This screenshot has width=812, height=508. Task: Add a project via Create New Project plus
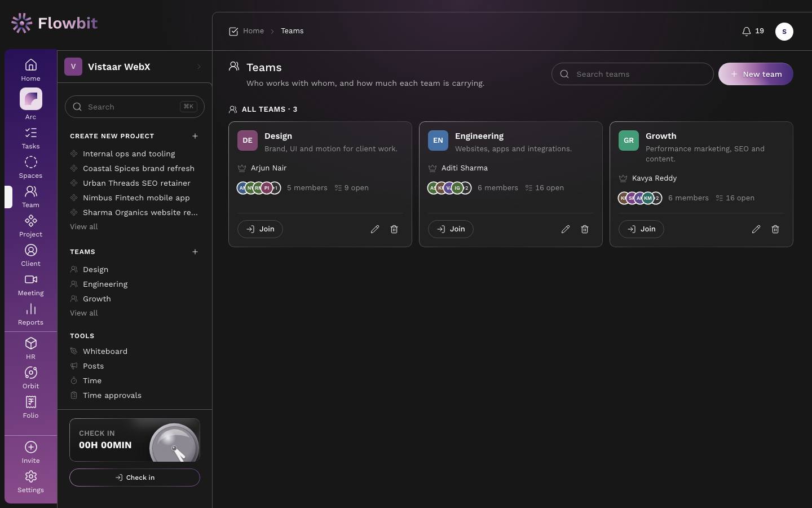195,136
